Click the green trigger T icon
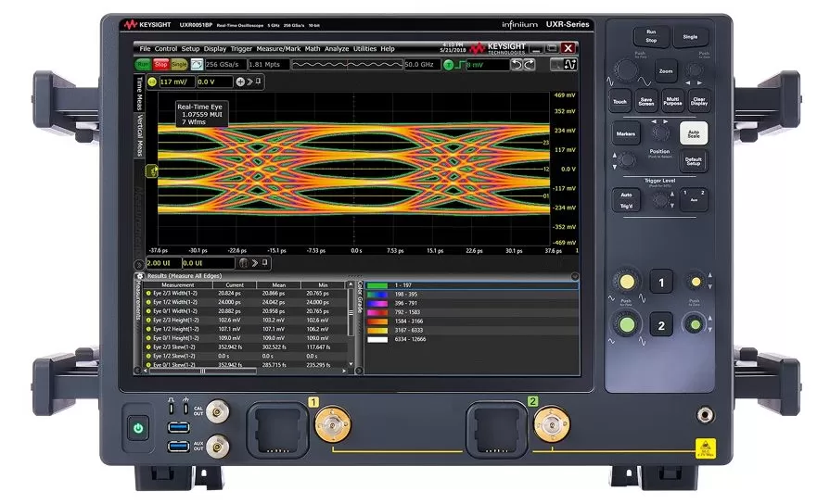Image resolution: width=830 pixels, height=504 pixels. [x=448, y=65]
